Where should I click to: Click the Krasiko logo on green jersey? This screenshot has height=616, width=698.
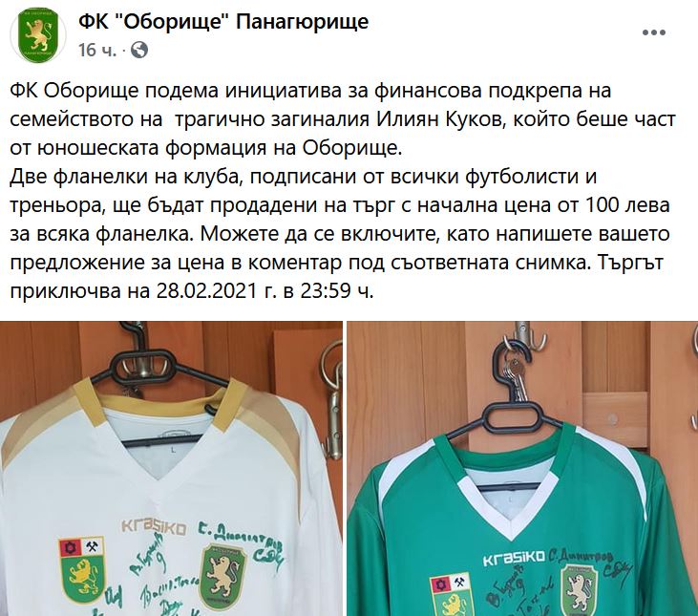point(514,558)
